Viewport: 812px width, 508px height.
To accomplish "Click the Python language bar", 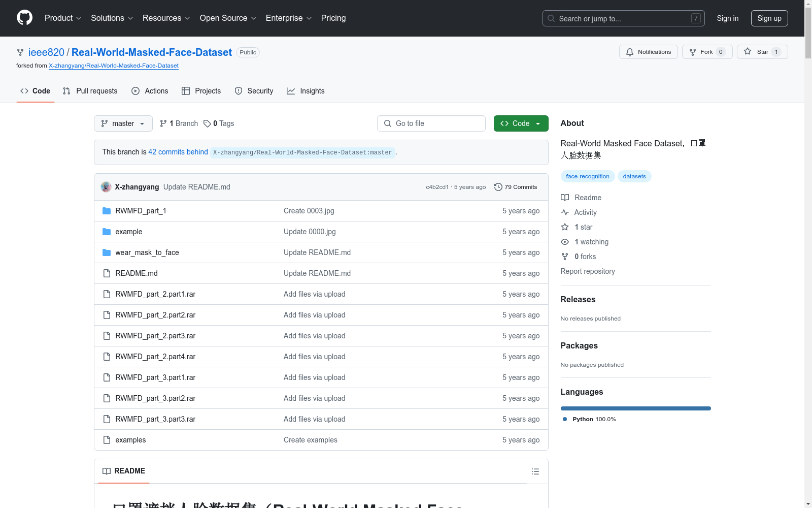I will [636, 408].
